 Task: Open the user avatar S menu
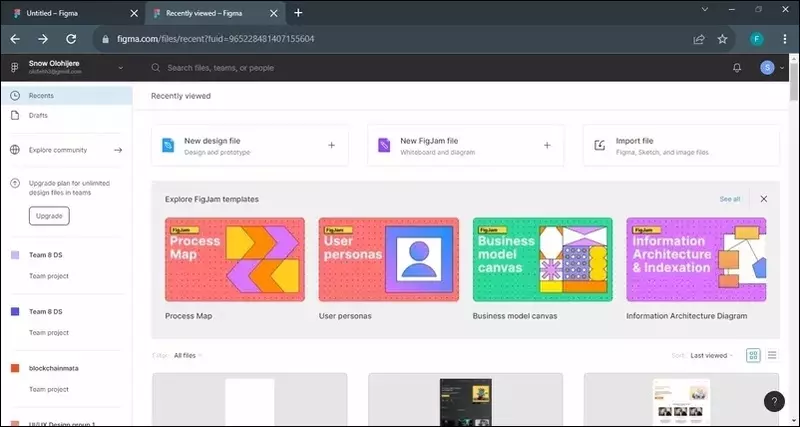(767, 68)
